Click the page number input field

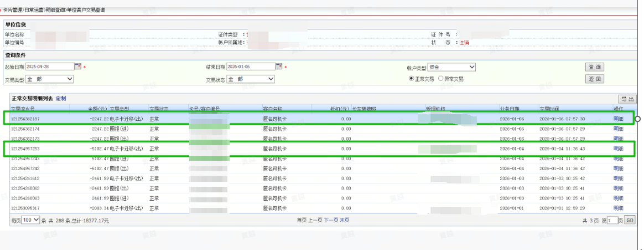click(x=611, y=220)
